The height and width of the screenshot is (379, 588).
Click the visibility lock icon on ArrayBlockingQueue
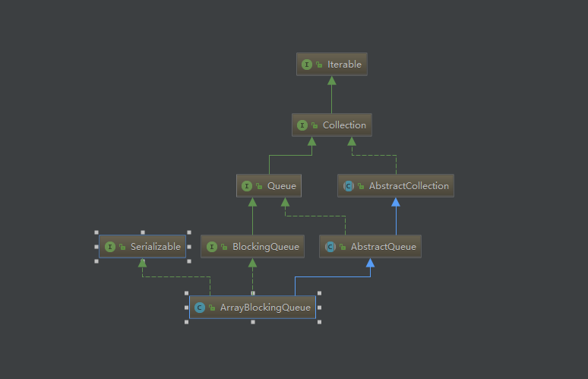[x=212, y=308]
